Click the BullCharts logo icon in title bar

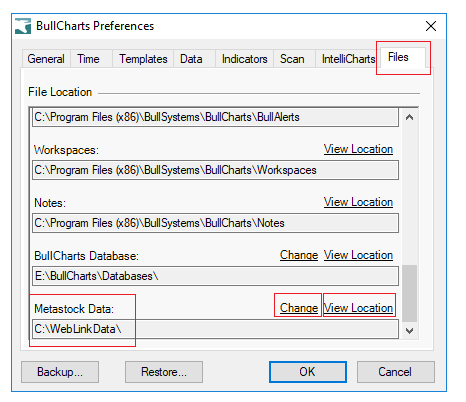[23, 26]
